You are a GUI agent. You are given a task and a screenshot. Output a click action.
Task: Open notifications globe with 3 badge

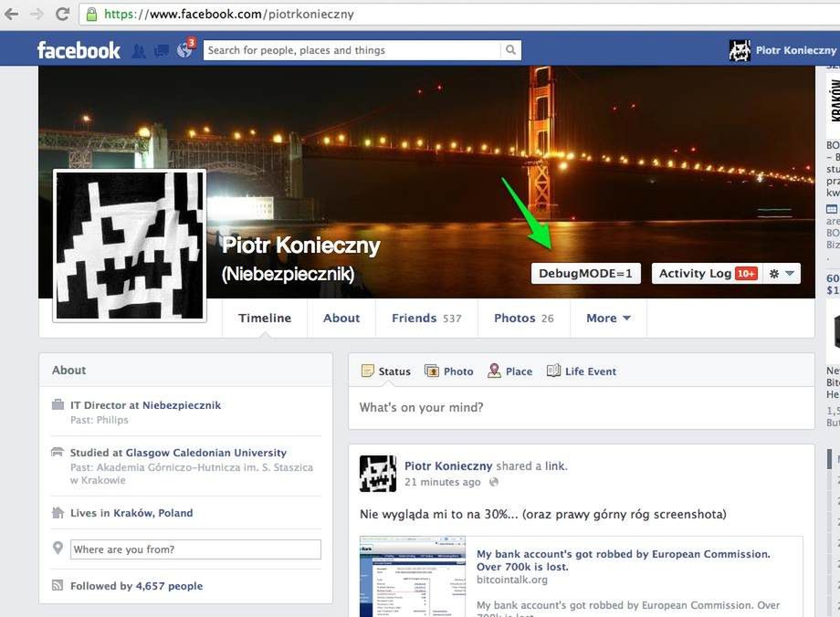(x=185, y=49)
